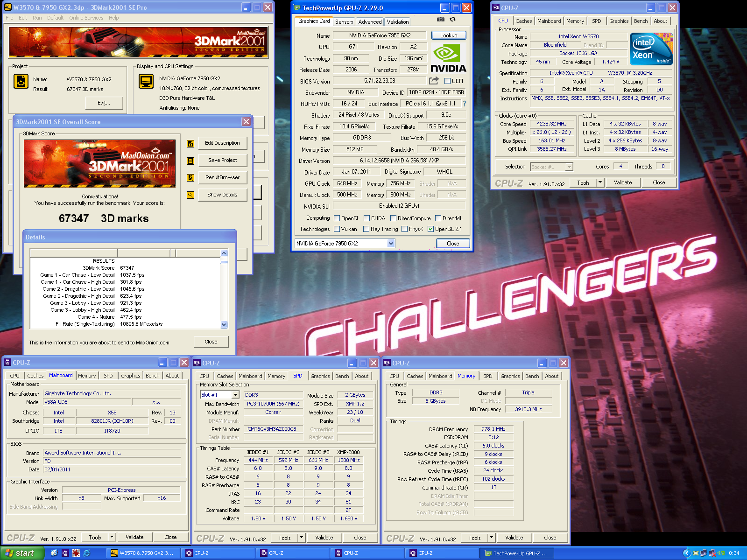Click the magnifier icon beside Show Details
This screenshot has height=560, width=747.
(190, 195)
